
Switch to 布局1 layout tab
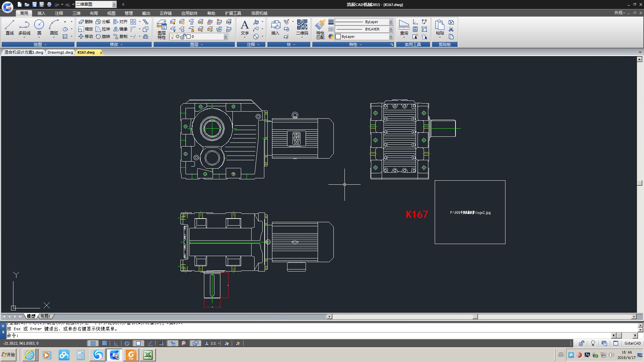tap(45, 316)
